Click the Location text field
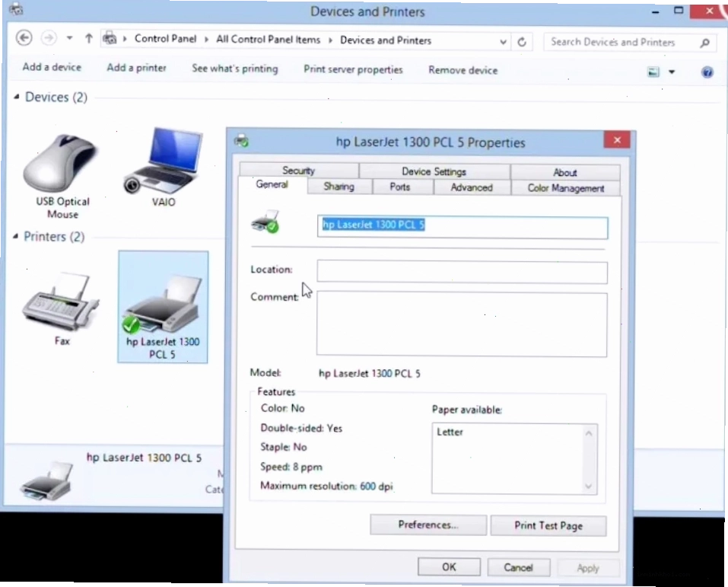Image resolution: width=728 pixels, height=587 pixels. (462, 272)
